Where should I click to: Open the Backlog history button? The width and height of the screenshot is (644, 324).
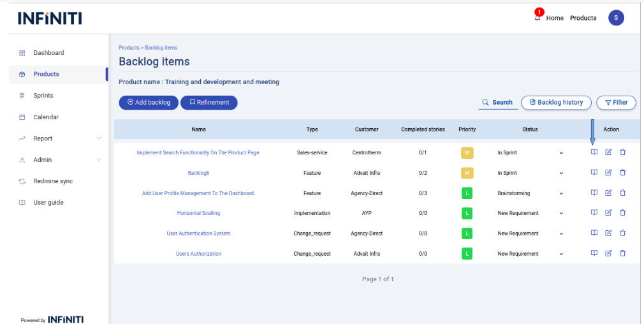[x=556, y=102]
